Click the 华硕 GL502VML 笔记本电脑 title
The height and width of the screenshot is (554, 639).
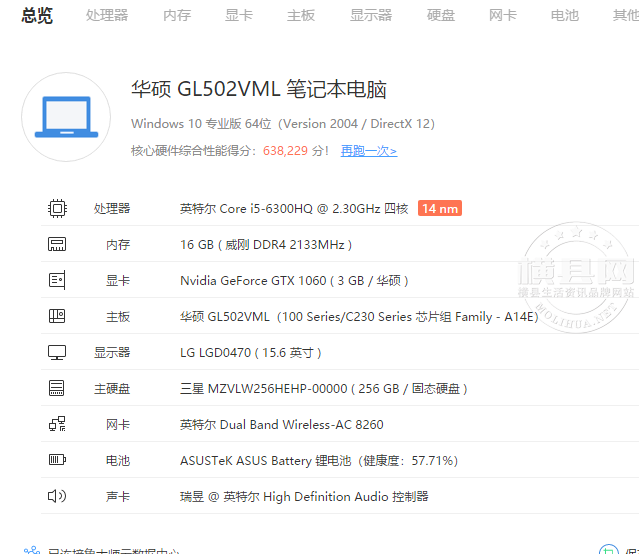click(x=259, y=89)
